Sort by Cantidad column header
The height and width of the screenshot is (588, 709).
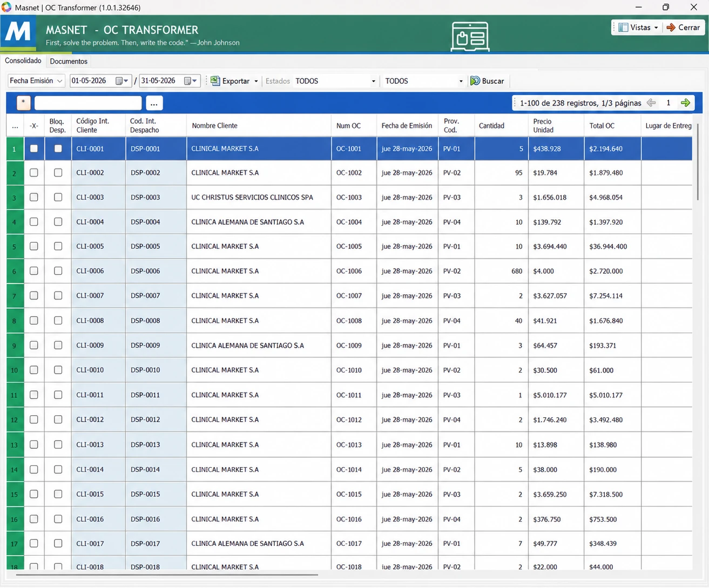tap(502, 125)
